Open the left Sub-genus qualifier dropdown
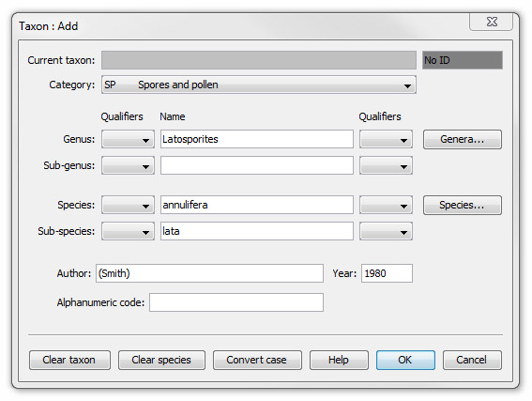Screen dimensions: 532x401 point(128,165)
